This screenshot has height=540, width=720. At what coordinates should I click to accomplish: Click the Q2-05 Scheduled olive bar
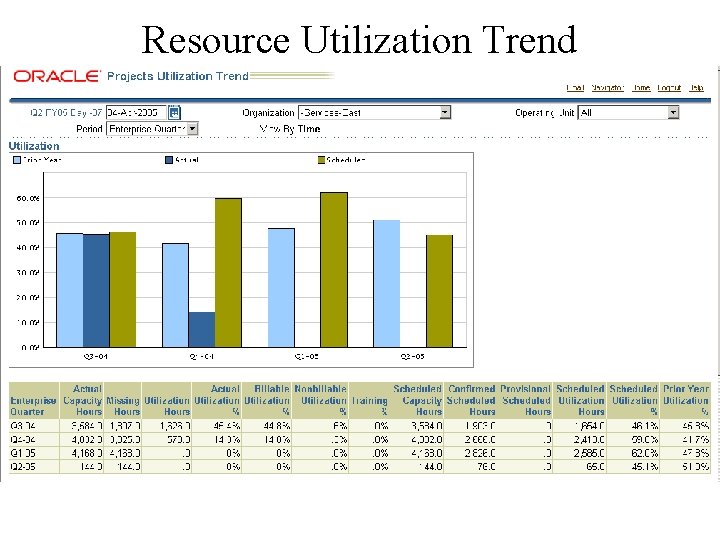pos(439,291)
